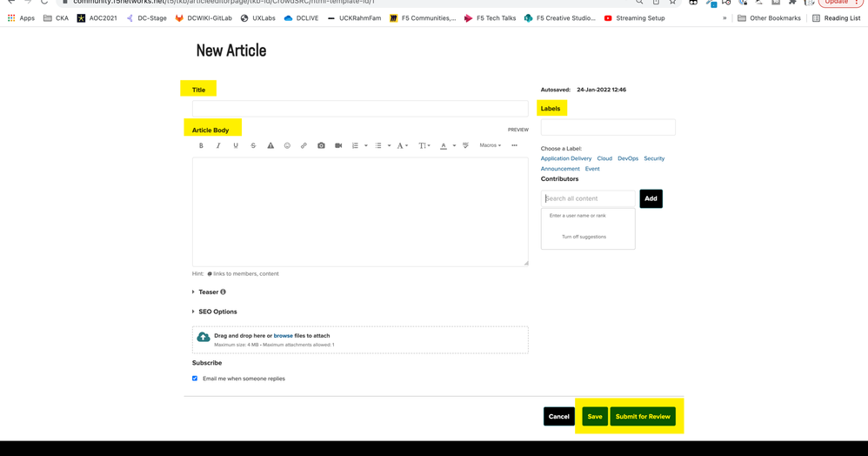
Task: Click Submit for Review button
Action: pyautogui.click(x=643, y=417)
